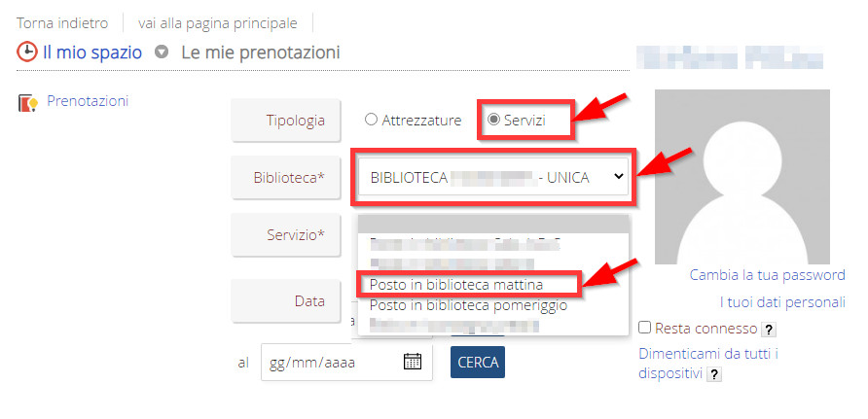Open Il mio spazio section
The width and height of the screenshot is (868, 419).
coord(92,52)
